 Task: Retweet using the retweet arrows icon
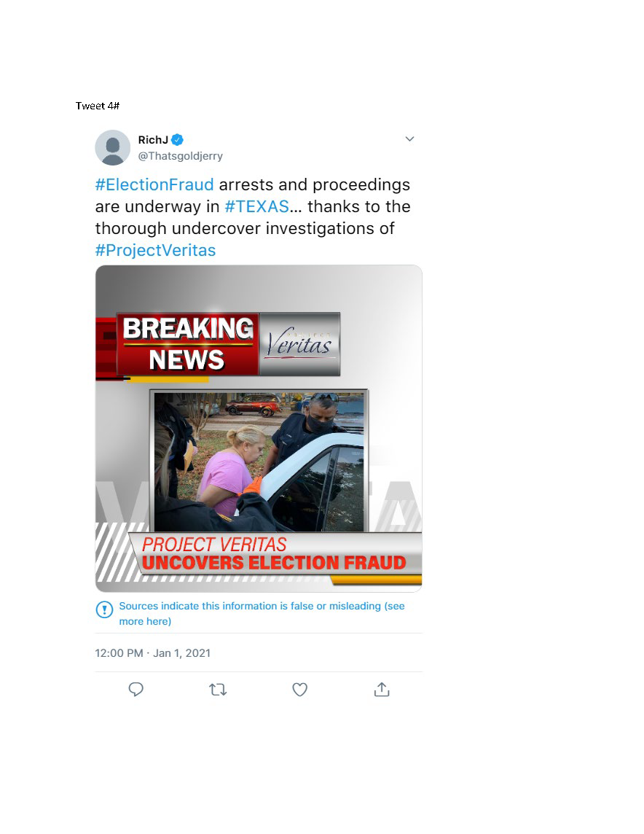coord(218,690)
